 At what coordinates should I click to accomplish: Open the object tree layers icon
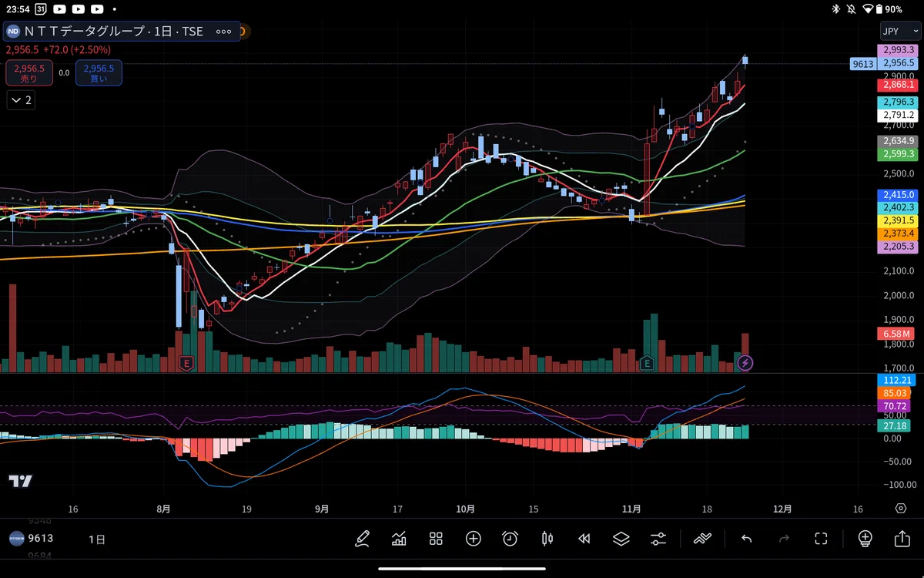coord(621,539)
